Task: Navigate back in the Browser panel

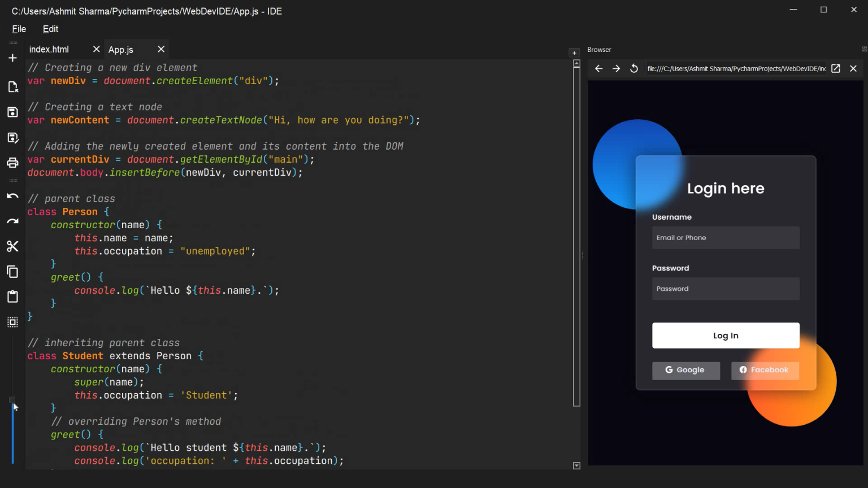Action: pyautogui.click(x=598, y=68)
